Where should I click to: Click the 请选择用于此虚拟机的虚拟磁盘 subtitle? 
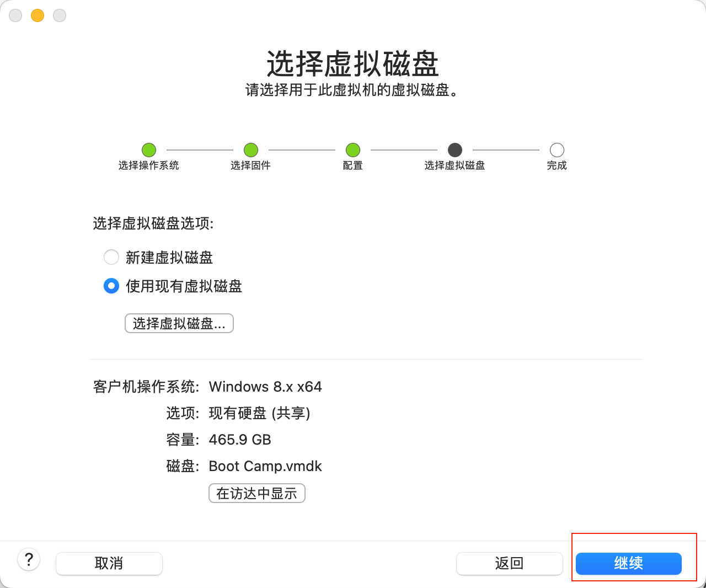[353, 90]
